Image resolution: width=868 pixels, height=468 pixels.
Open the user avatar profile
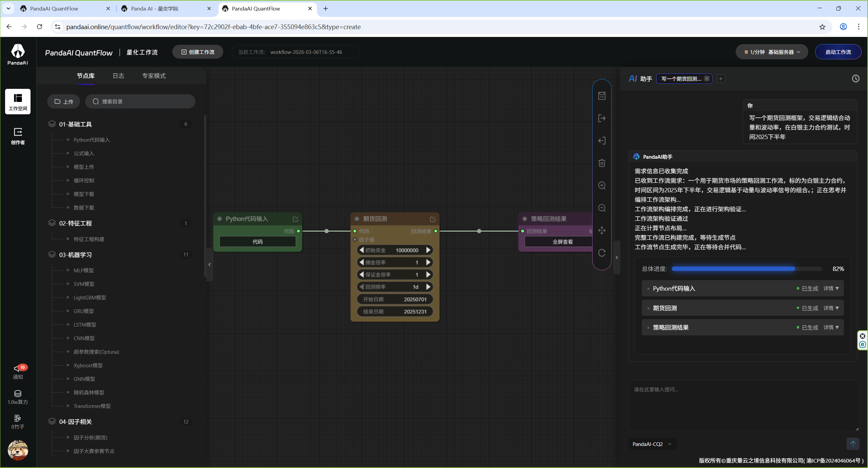[x=18, y=450]
